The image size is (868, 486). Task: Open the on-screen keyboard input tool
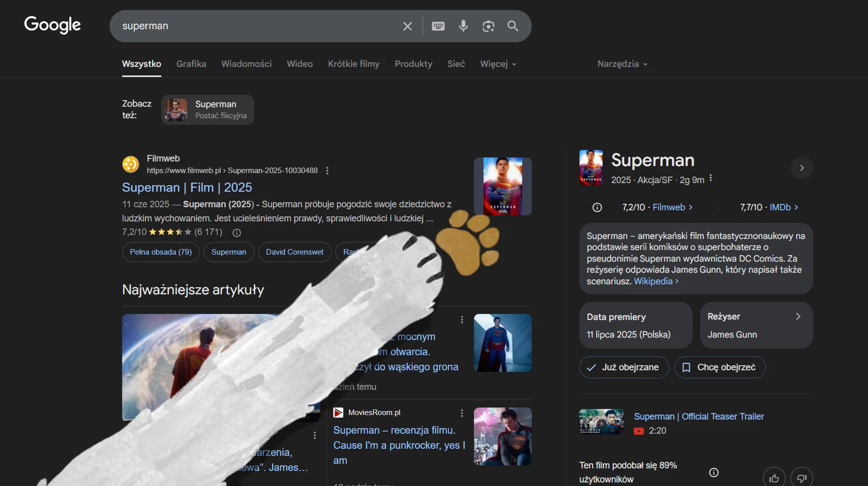pyautogui.click(x=438, y=26)
